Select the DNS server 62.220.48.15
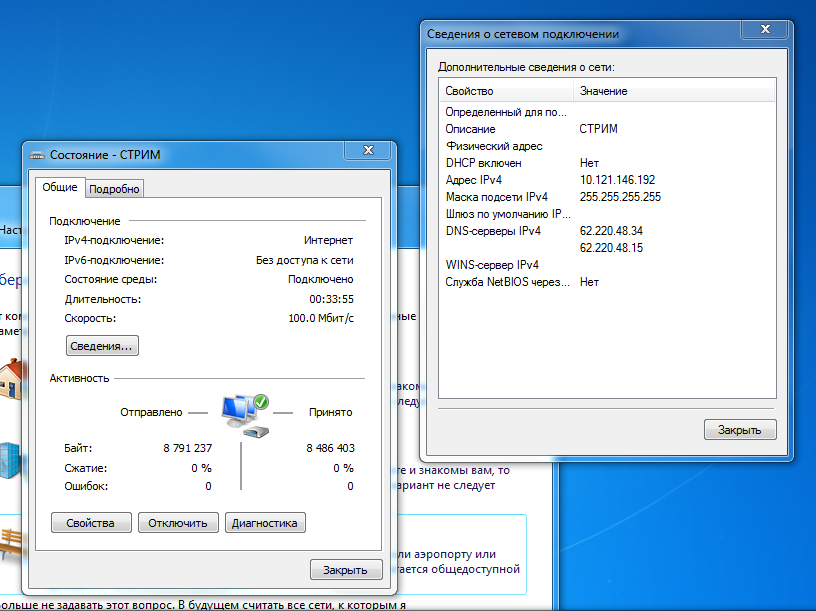The height and width of the screenshot is (611, 816). point(611,248)
